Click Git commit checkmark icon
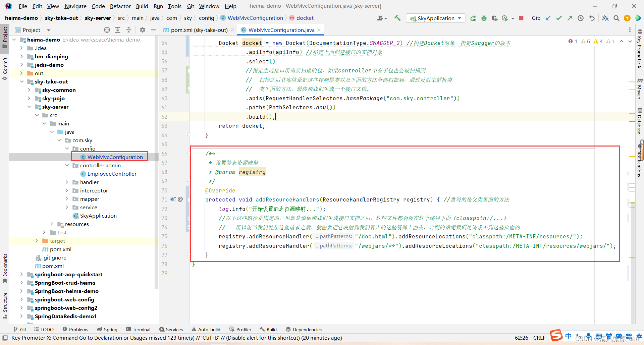This screenshot has width=644, height=345. pyautogui.click(x=559, y=18)
